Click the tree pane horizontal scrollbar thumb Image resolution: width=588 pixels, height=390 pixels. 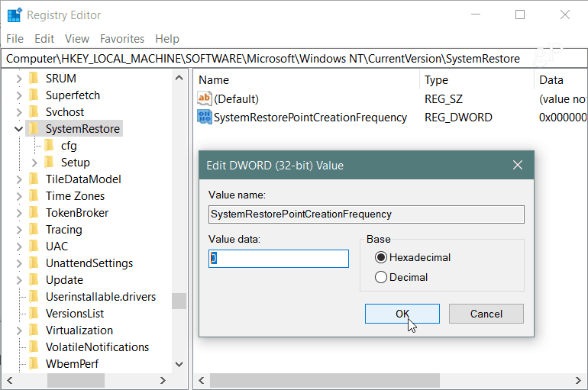[x=76, y=381]
